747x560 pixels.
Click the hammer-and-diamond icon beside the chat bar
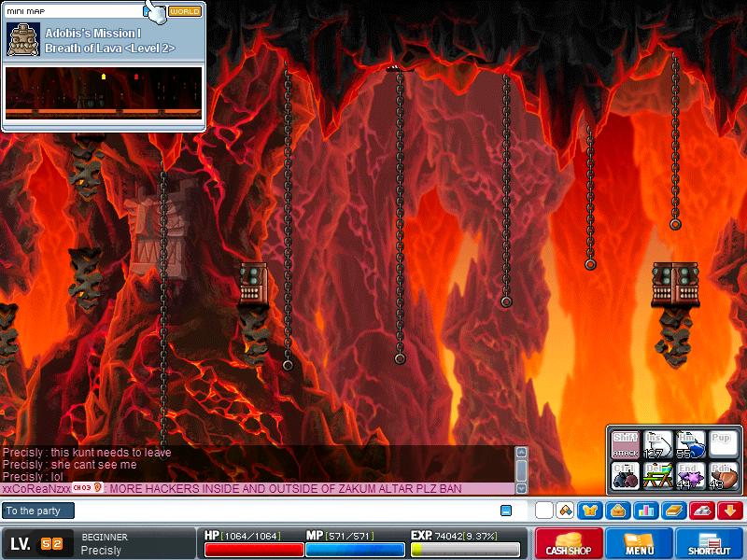point(566,511)
